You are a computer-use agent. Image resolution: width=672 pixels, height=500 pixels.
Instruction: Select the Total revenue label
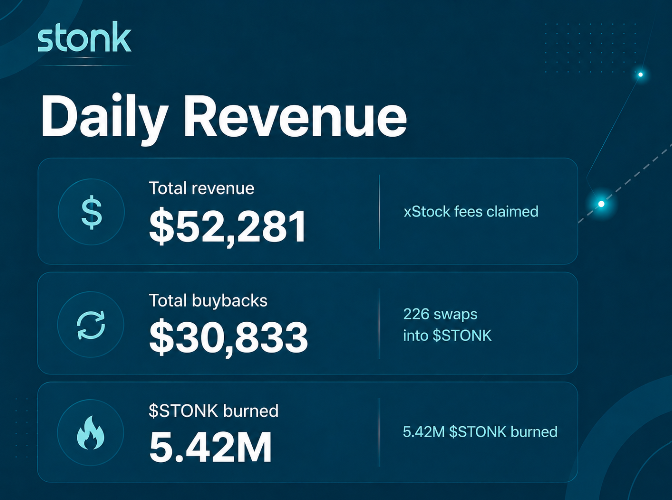(x=201, y=188)
